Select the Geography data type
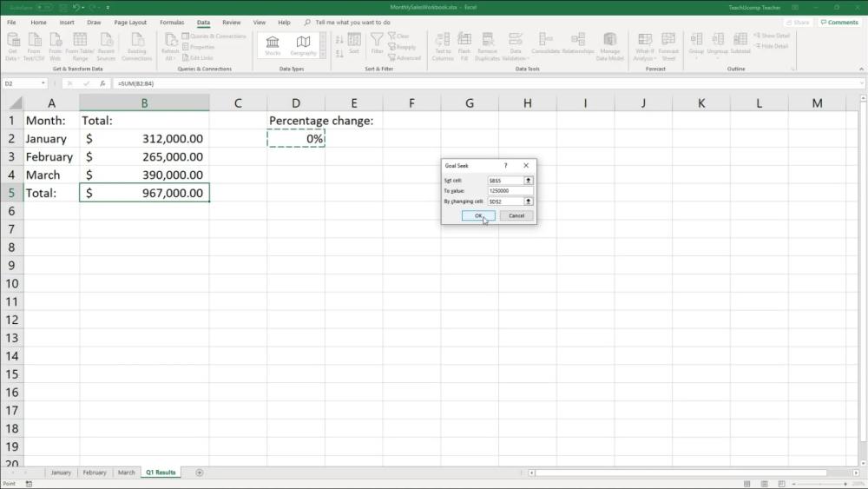This screenshot has height=489, width=868. [x=303, y=45]
